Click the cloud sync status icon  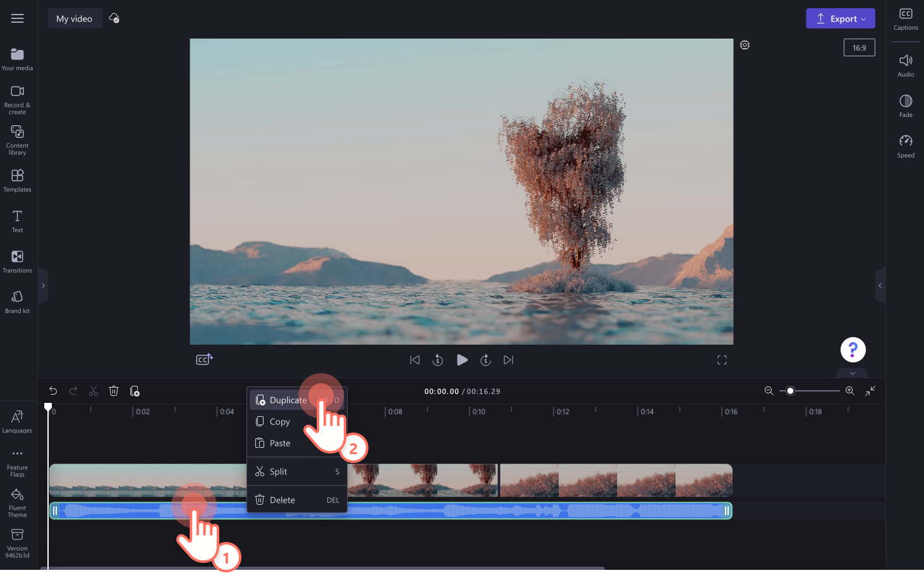pyautogui.click(x=114, y=18)
